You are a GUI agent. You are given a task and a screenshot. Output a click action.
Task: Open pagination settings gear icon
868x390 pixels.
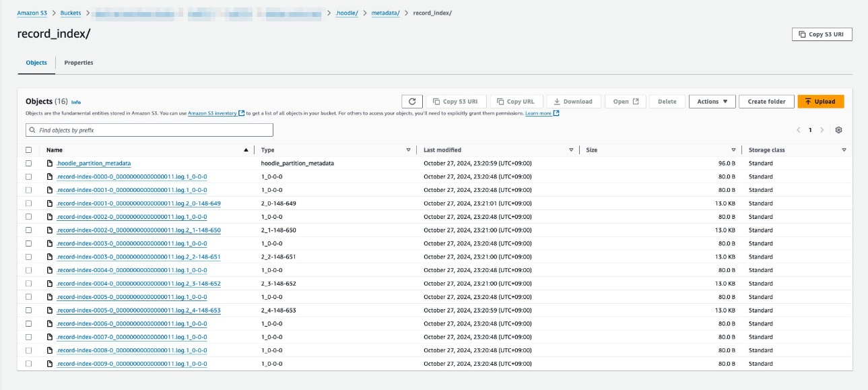point(838,130)
